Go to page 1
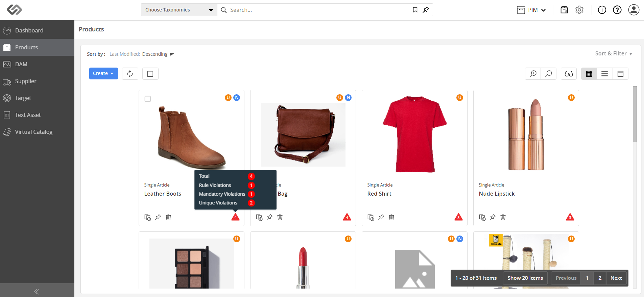644x297 pixels. pos(587,278)
